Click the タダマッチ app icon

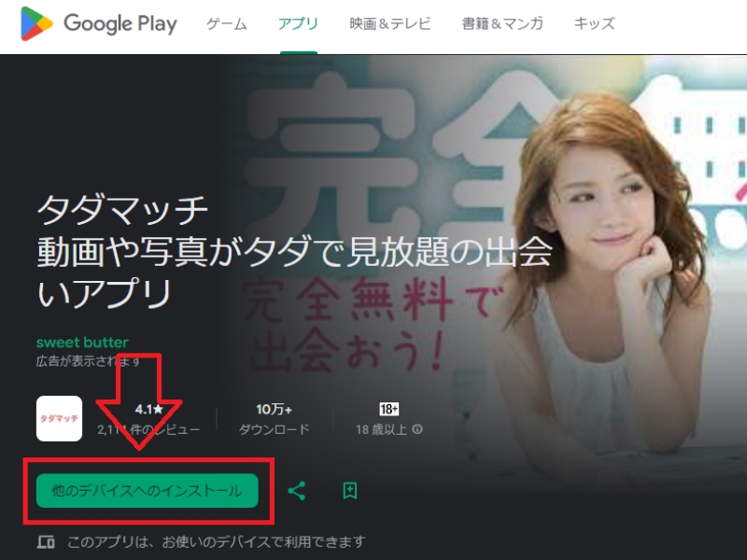point(59,419)
